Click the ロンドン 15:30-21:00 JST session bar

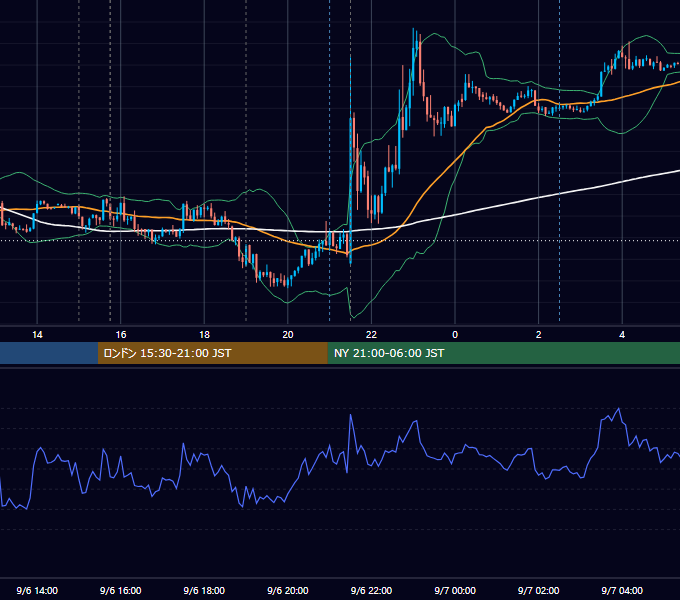pos(212,353)
